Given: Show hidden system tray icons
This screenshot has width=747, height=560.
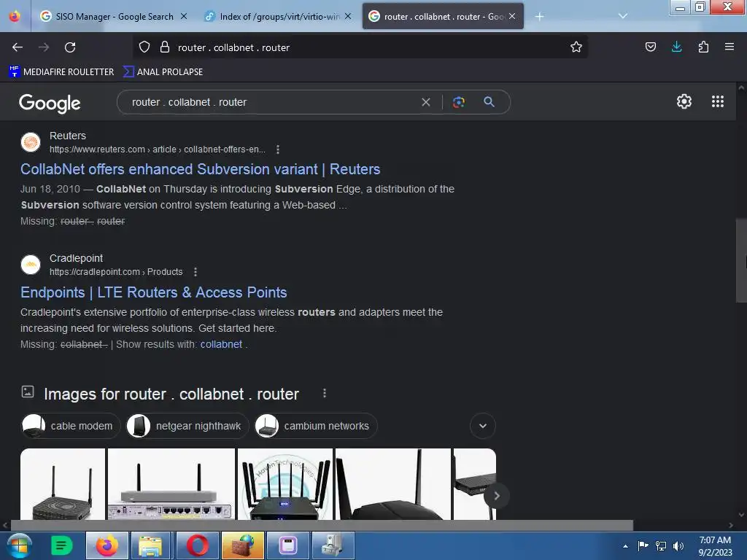Looking at the screenshot, I should point(625,546).
